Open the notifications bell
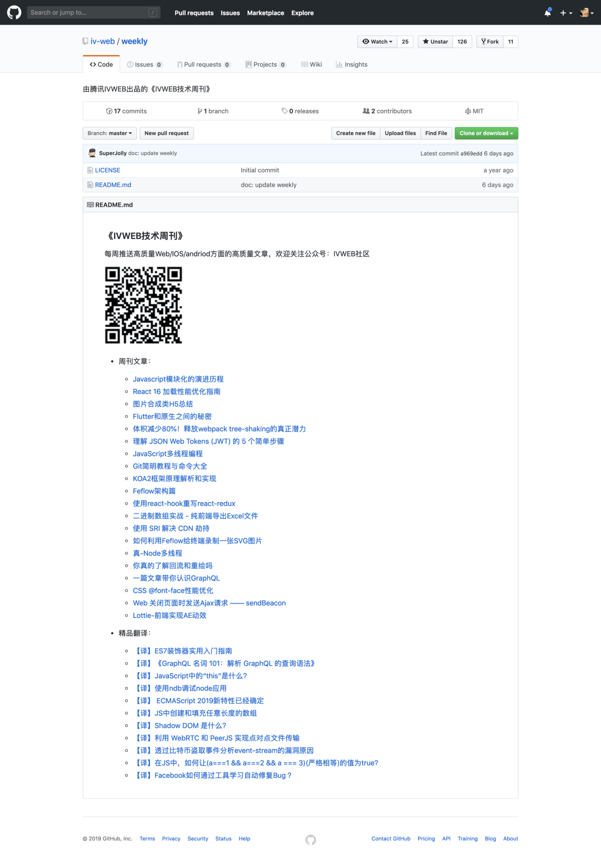 [x=548, y=13]
